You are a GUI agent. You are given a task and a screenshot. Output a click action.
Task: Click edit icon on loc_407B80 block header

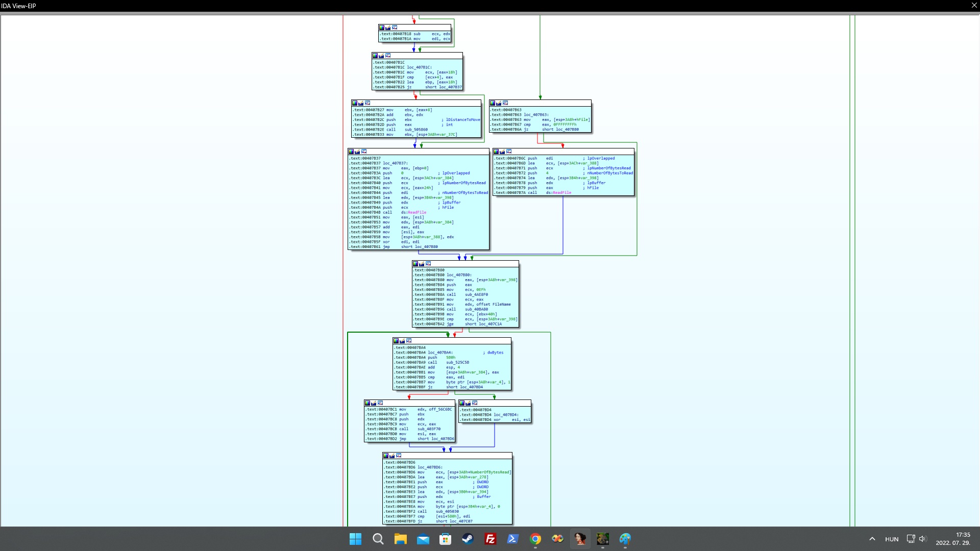[x=422, y=264]
